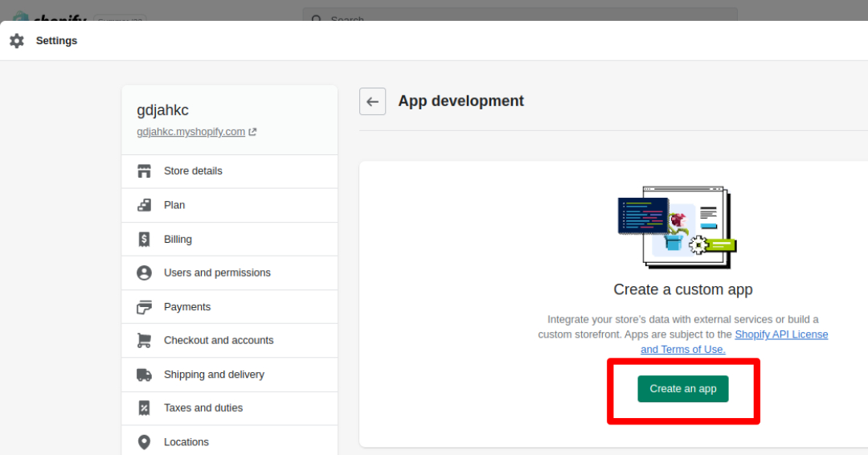
Task: Open Store details settings
Action: 230,171
